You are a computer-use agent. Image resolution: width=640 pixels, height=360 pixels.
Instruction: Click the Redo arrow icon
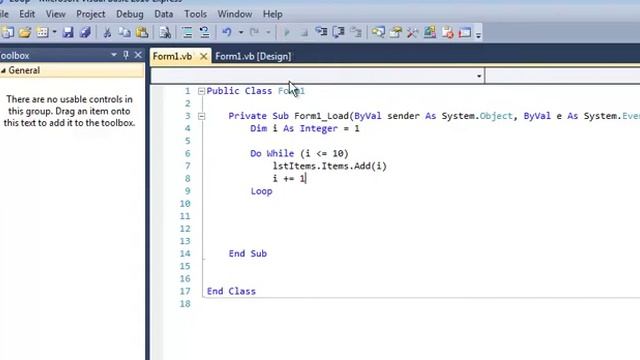click(254, 32)
